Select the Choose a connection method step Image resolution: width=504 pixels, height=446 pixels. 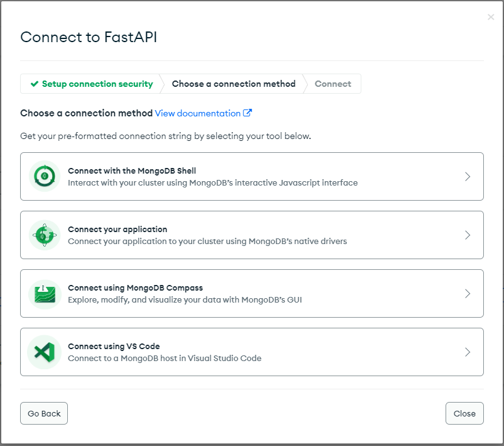pyautogui.click(x=234, y=84)
